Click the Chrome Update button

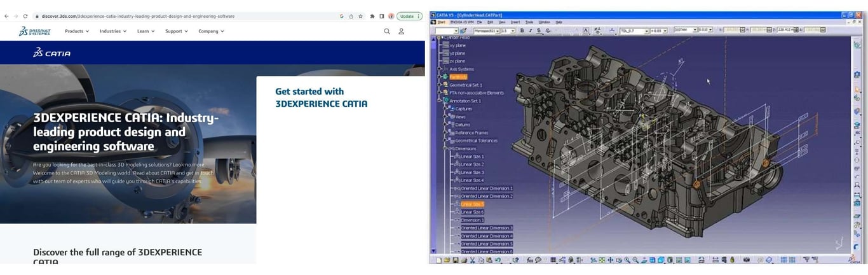point(408,16)
